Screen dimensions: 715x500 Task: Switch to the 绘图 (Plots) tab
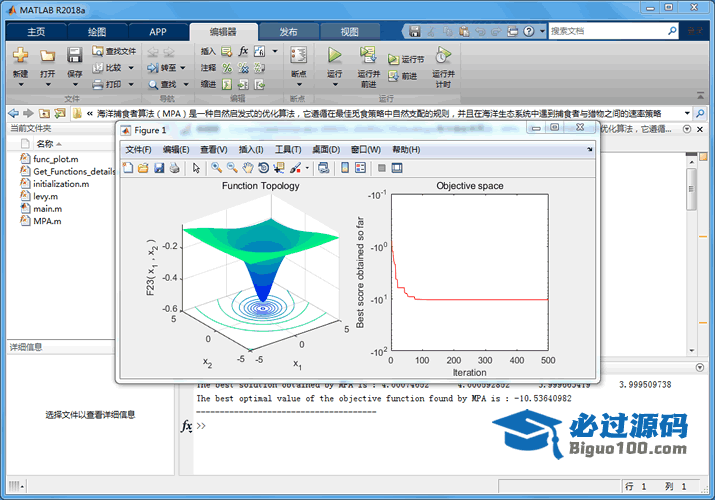97,32
